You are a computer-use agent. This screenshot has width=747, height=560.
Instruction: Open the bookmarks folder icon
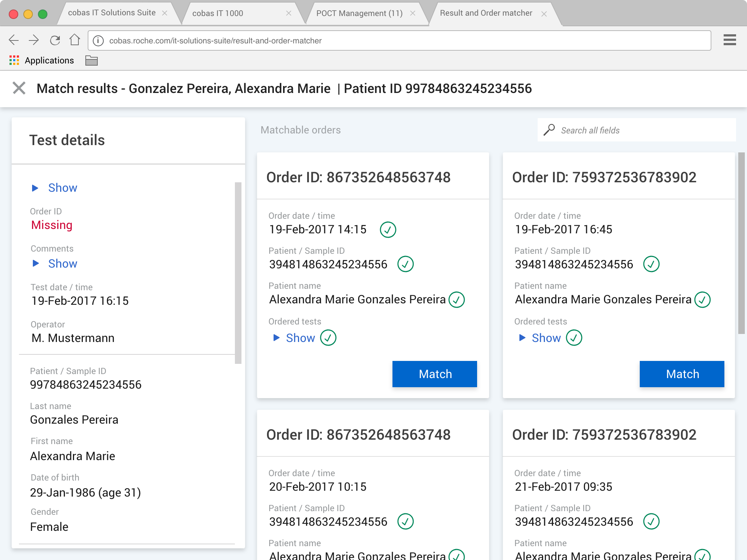(91, 61)
